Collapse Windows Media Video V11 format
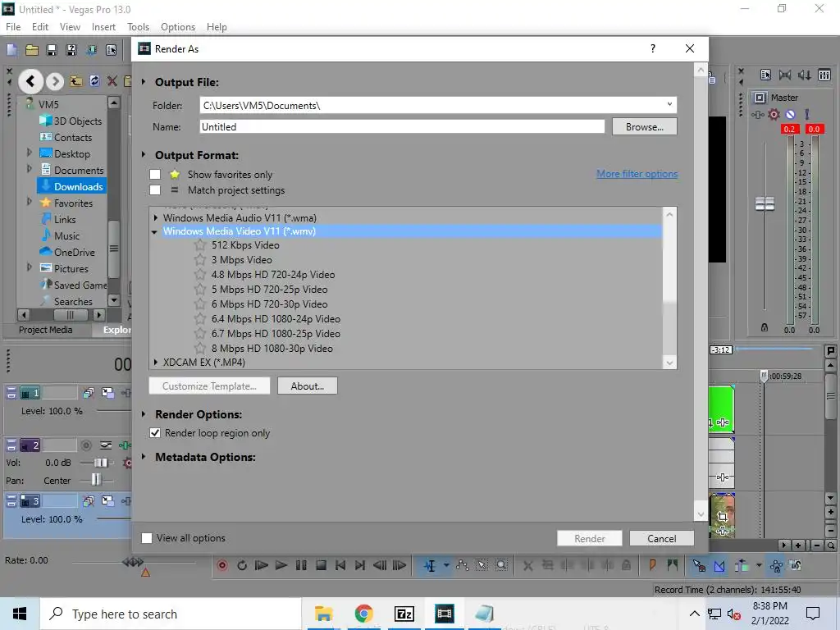 [x=154, y=232]
